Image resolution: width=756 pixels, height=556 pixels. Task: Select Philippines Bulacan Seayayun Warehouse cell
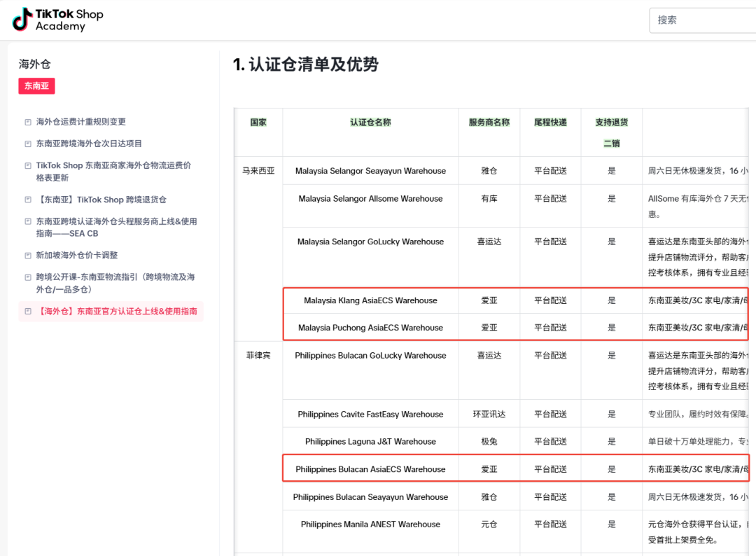370,496
